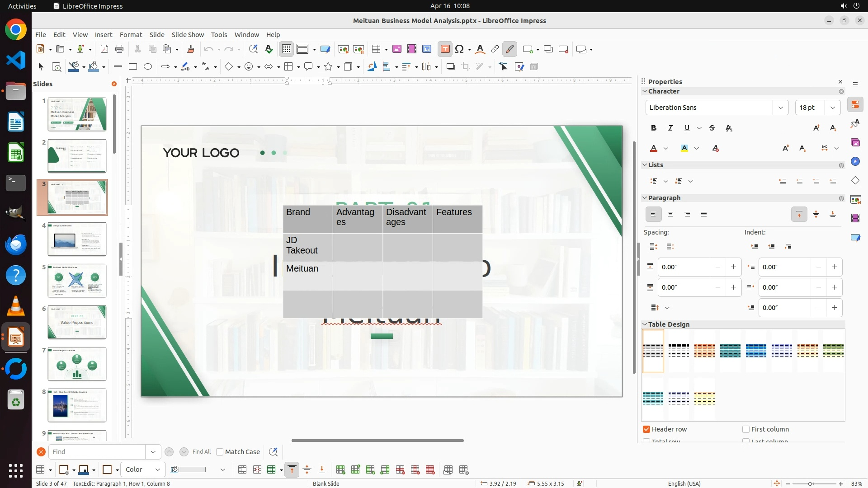Click the Print toolbar icon
Image resolution: width=868 pixels, height=488 pixels.
pyautogui.click(x=119, y=49)
